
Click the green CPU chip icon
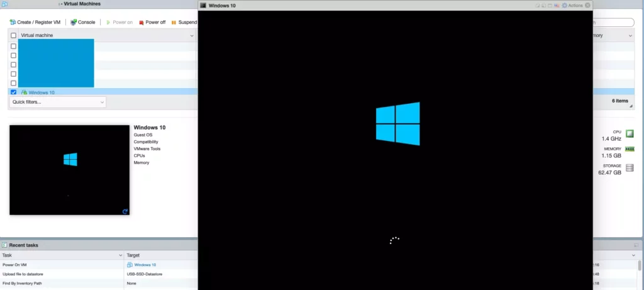click(630, 133)
